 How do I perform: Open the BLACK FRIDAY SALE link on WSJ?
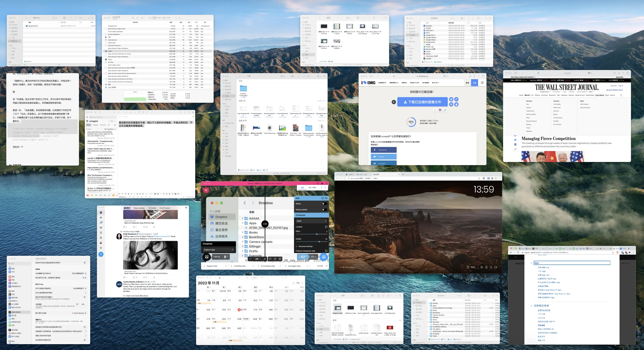point(615,90)
